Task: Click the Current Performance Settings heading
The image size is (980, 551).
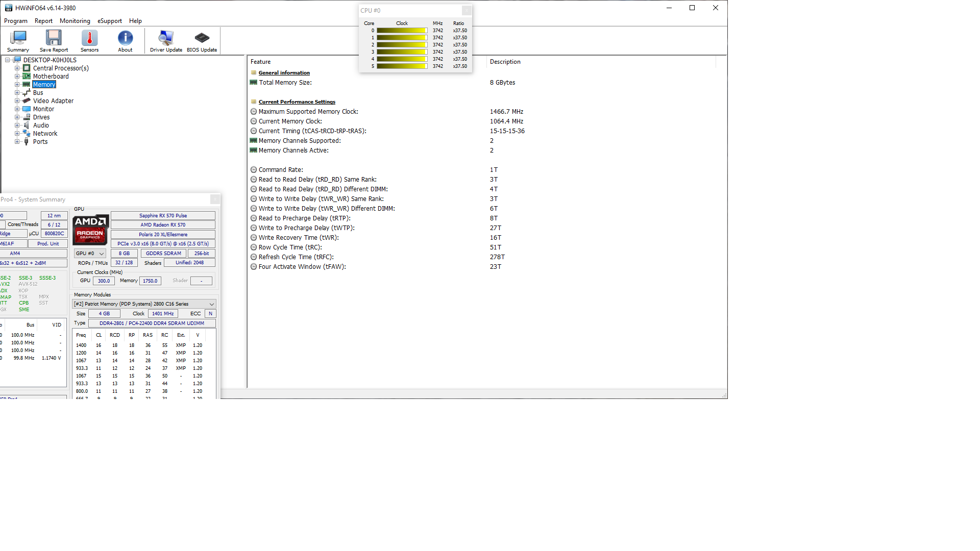Action: click(x=297, y=102)
